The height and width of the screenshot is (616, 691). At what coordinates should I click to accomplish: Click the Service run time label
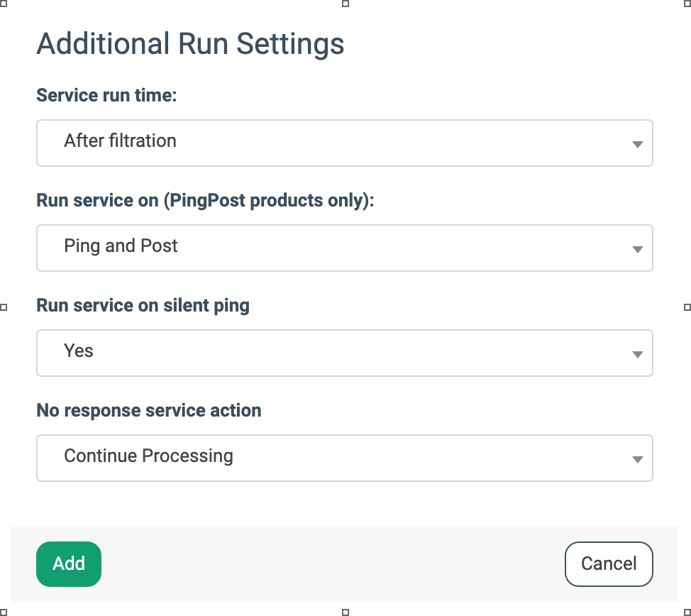tap(106, 95)
